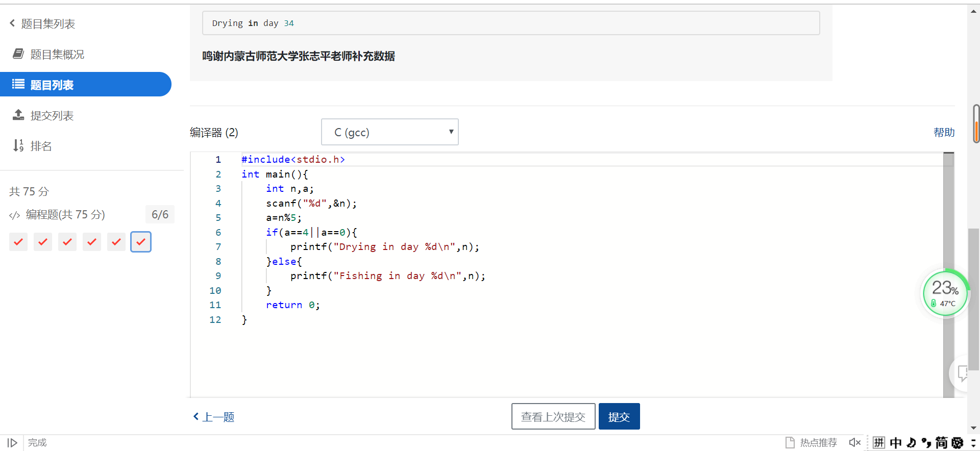This screenshot has height=451, width=980.
Task: Select the sixth highlighted problem box
Action: (141, 242)
